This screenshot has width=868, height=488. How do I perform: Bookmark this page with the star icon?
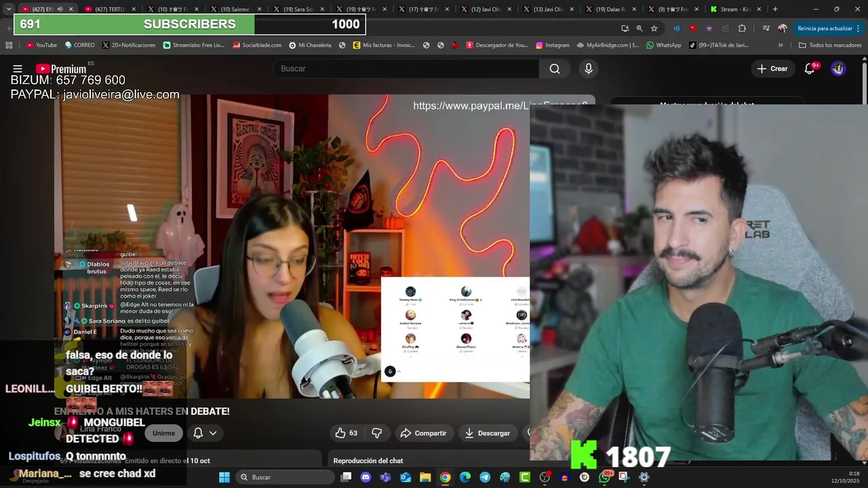tap(654, 28)
